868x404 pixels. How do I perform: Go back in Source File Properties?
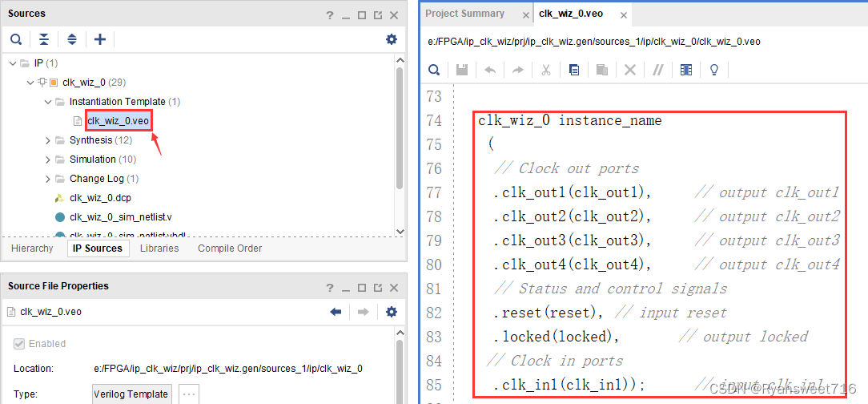tap(336, 312)
